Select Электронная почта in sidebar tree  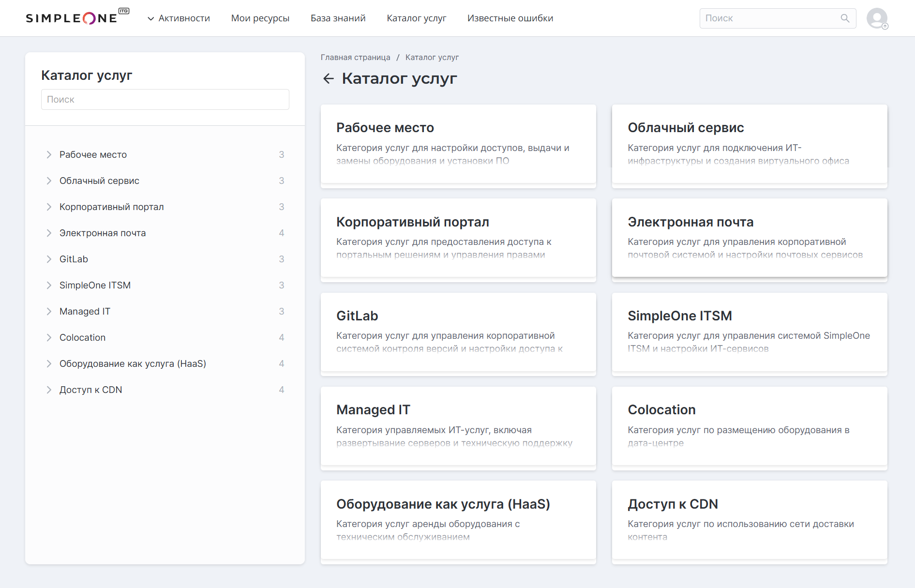click(103, 233)
